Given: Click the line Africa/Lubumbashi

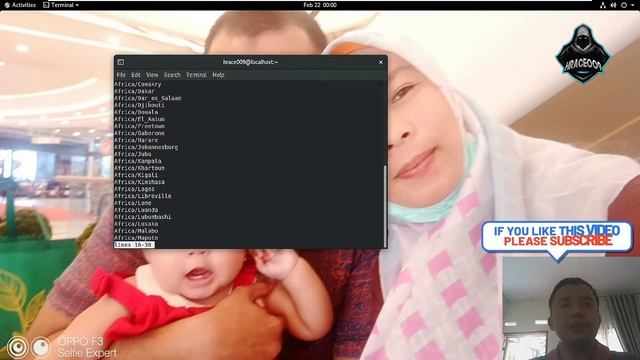Looking at the screenshot, I should pos(143,217).
